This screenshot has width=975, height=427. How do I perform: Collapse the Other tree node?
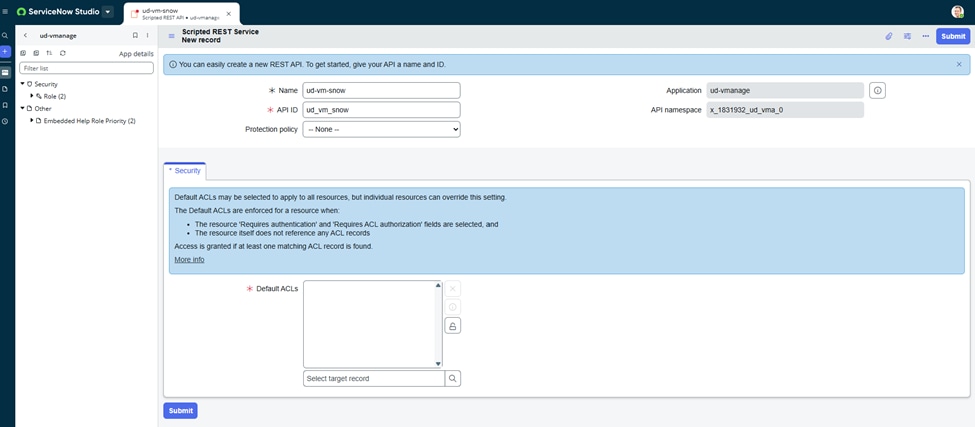point(23,109)
